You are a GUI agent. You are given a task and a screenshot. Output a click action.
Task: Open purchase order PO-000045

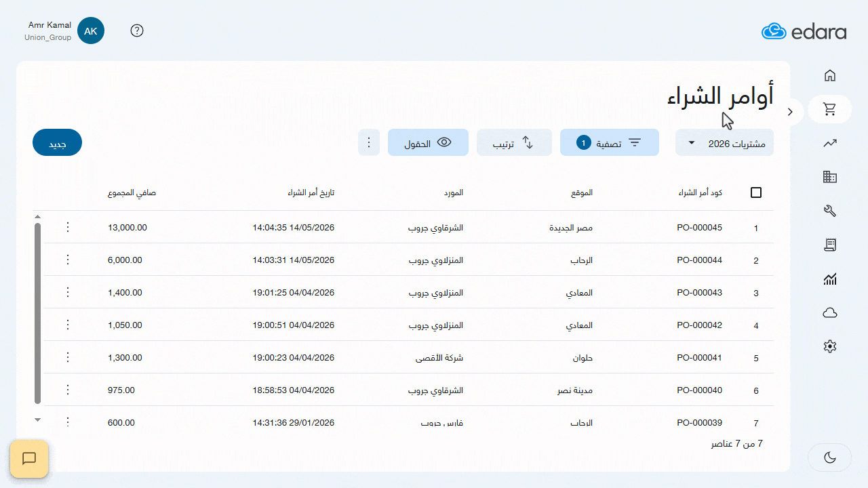tap(699, 228)
